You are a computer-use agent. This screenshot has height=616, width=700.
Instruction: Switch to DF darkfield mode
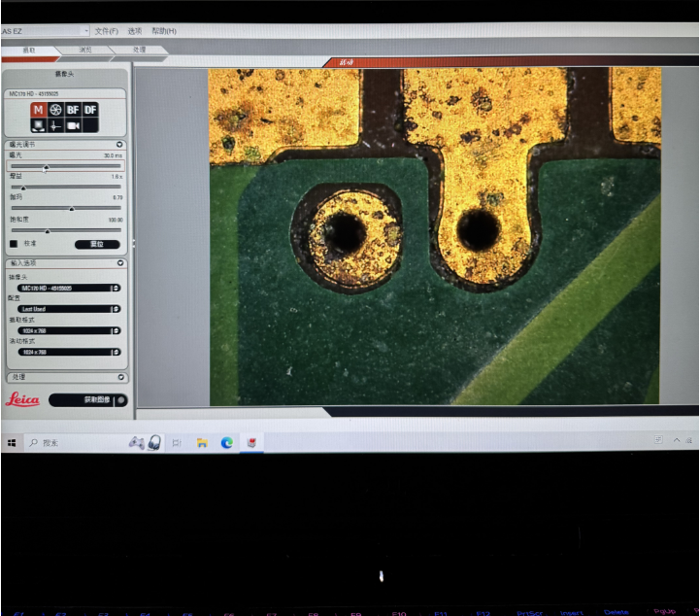pyautogui.click(x=90, y=110)
